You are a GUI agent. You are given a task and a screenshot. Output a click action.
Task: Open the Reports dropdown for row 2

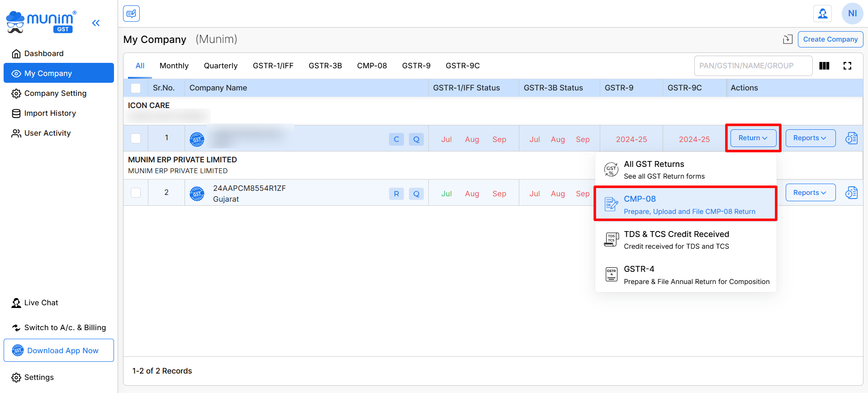[810, 193]
